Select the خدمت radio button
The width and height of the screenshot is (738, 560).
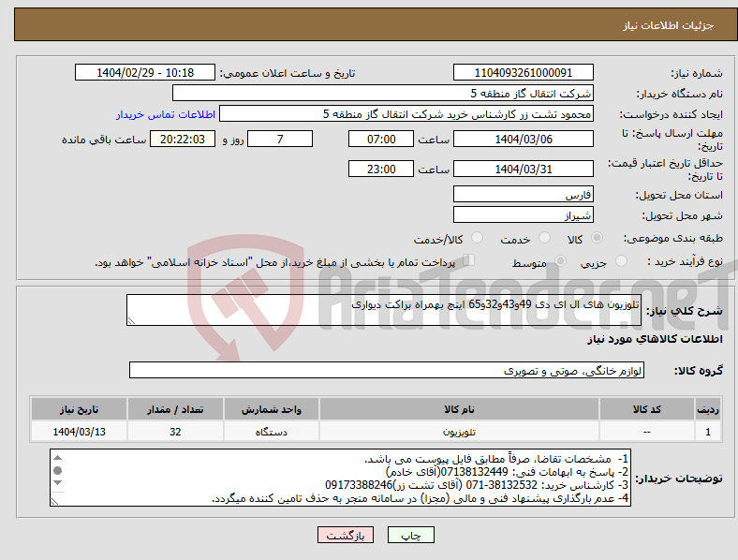(x=544, y=238)
